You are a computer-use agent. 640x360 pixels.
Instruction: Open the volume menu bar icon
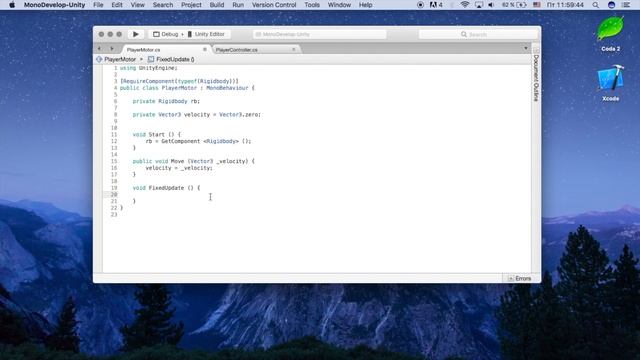(491, 5)
